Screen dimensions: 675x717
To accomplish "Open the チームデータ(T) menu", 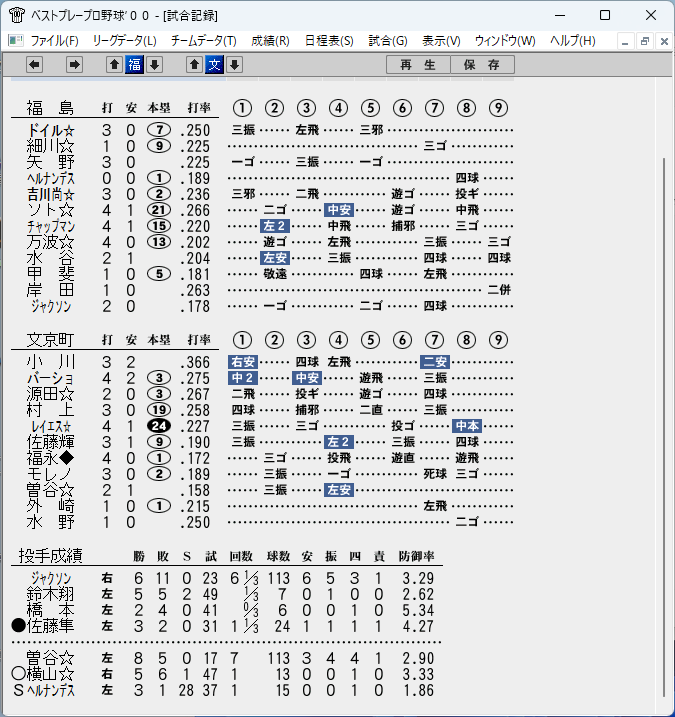I will (204, 41).
